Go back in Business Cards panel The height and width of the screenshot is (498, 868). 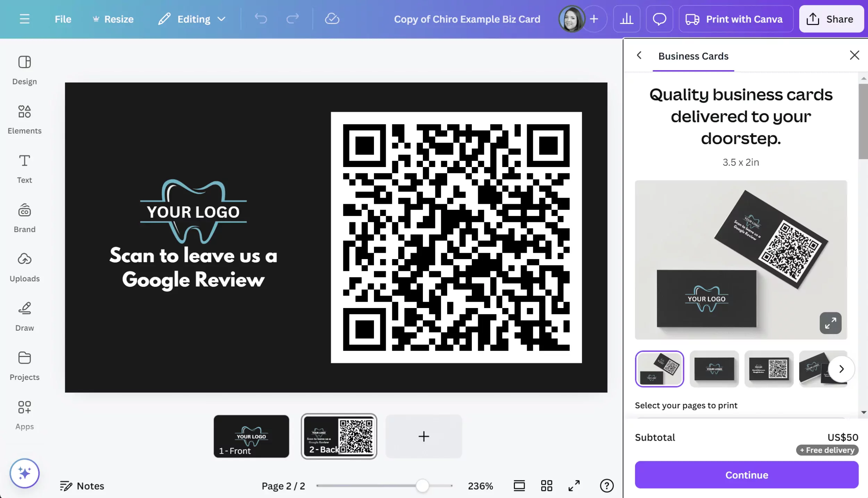(639, 55)
